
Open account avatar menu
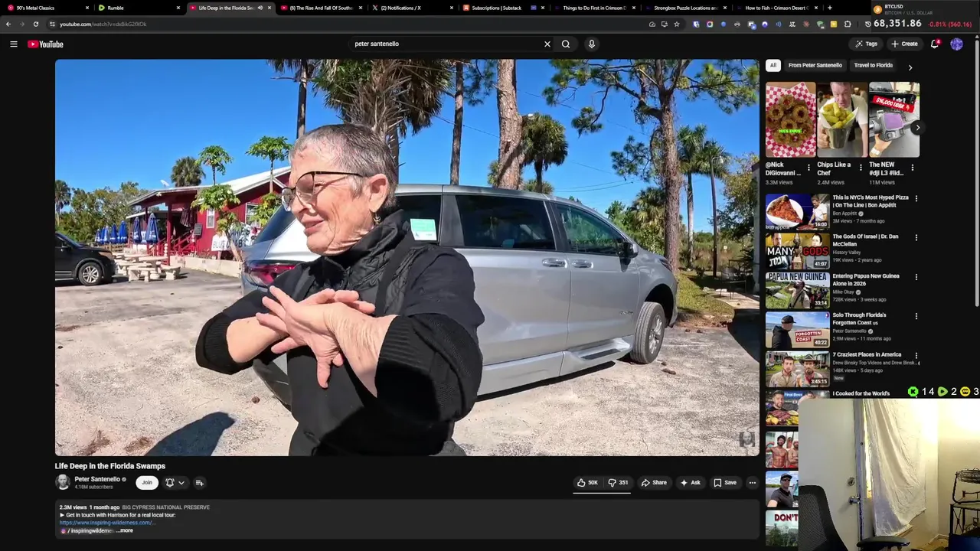click(956, 44)
